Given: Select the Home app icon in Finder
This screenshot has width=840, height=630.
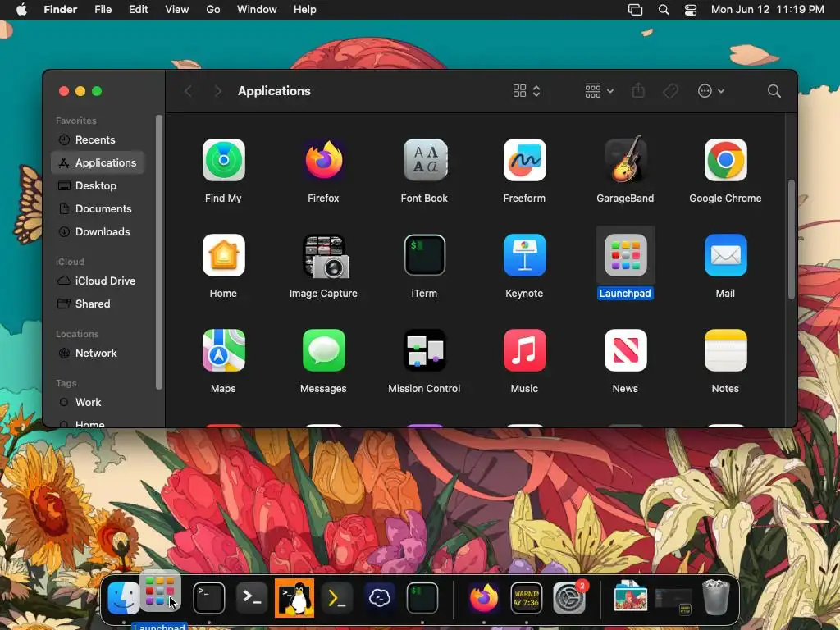Looking at the screenshot, I should (223, 255).
